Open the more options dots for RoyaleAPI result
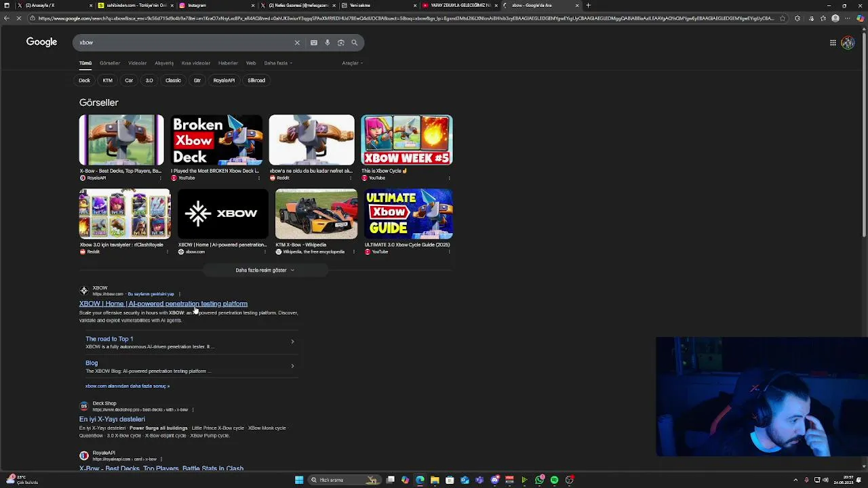Screen dimensions: 868x488 [x=161, y=459]
